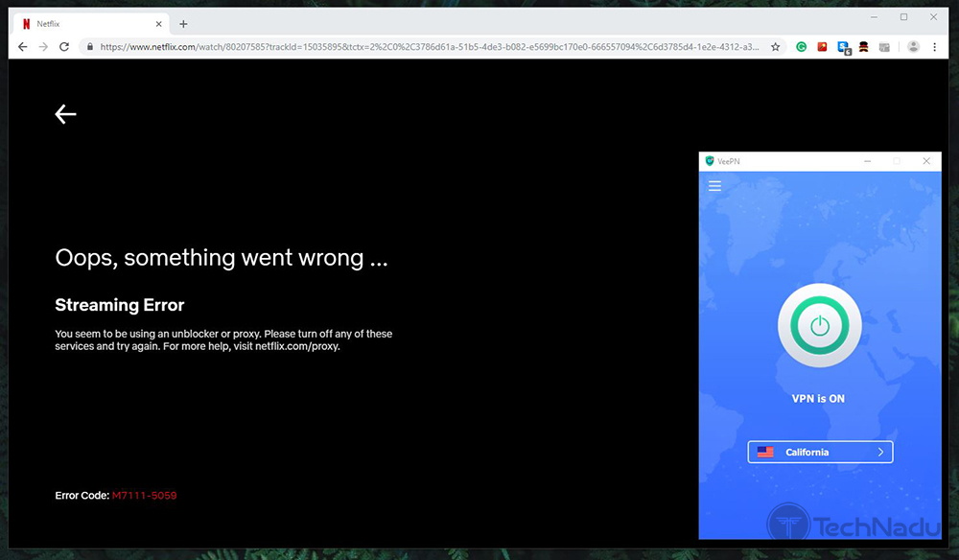Screen dimensions: 959x560
Task: Click Chrome's back navigation button
Action: (23, 46)
